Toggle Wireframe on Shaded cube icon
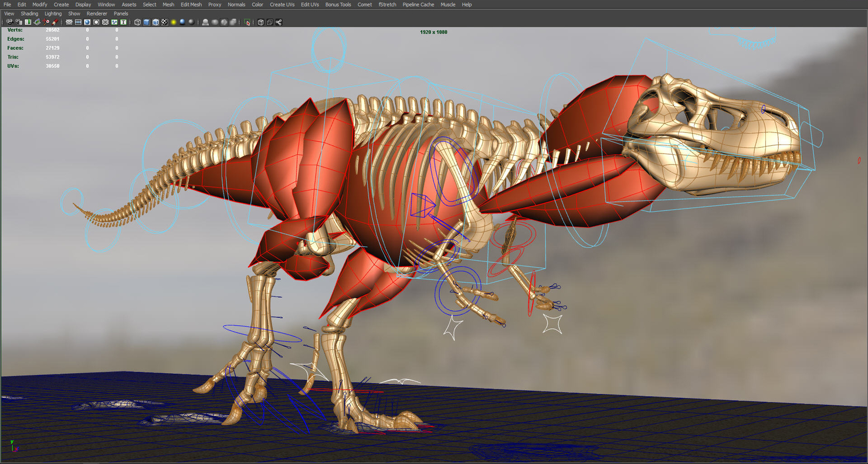This screenshot has height=464, width=868. (x=155, y=22)
